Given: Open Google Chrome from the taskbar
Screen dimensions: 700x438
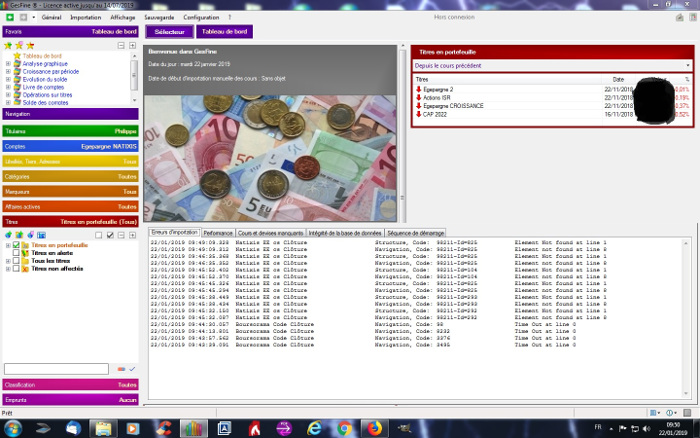Looking at the screenshot, I should click(344, 427).
